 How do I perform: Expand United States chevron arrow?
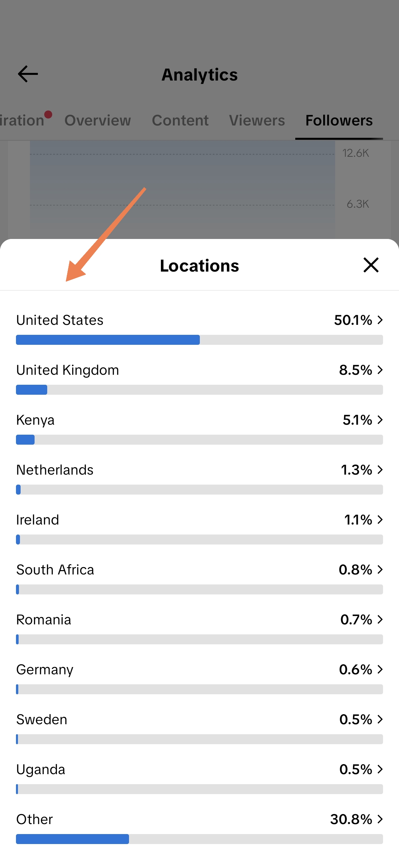click(380, 320)
